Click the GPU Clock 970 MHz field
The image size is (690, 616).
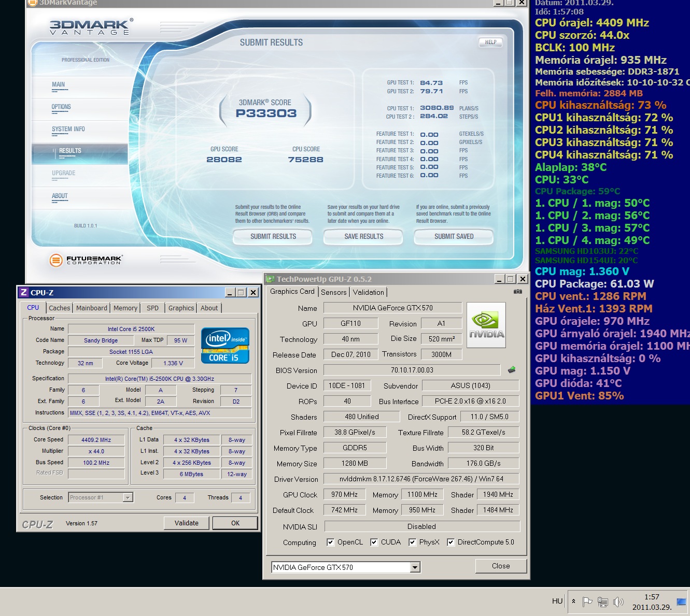(344, 494)
